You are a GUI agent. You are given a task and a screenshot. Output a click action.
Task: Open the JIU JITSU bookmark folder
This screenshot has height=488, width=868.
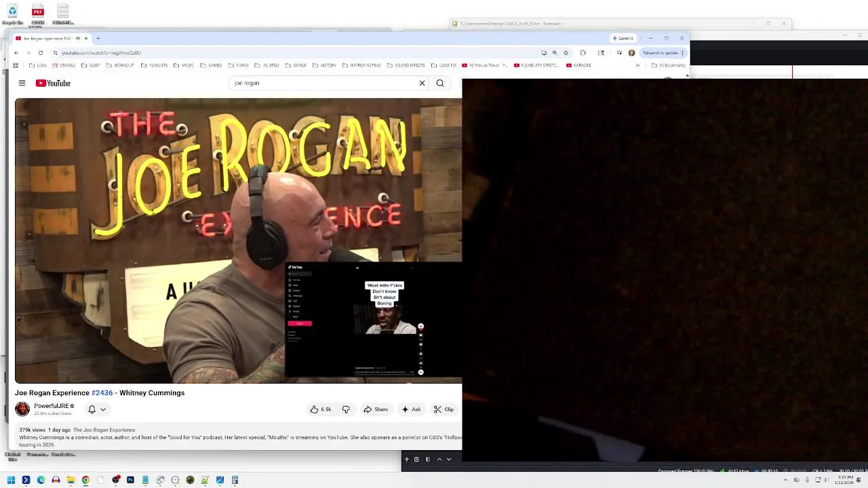click(267, 66)
